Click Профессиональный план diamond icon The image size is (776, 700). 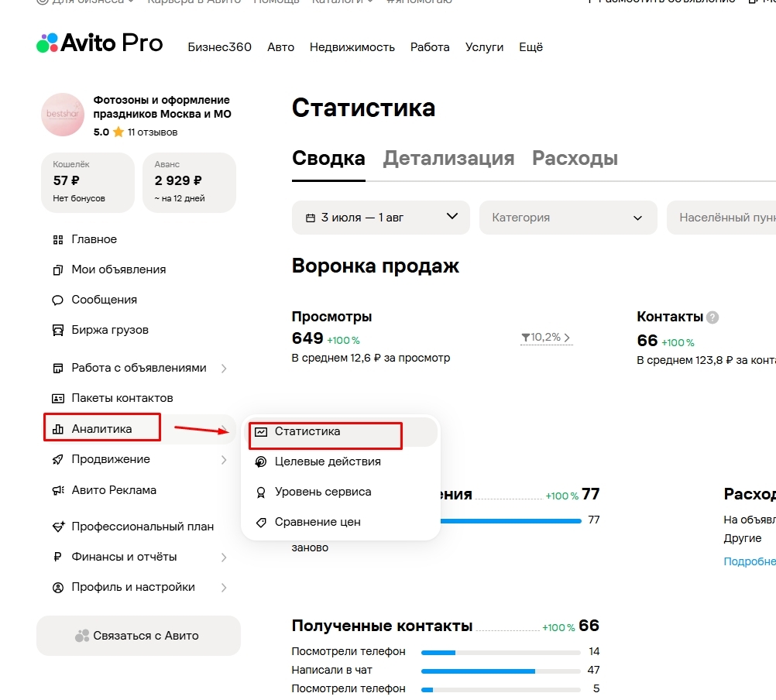[58, 527]
